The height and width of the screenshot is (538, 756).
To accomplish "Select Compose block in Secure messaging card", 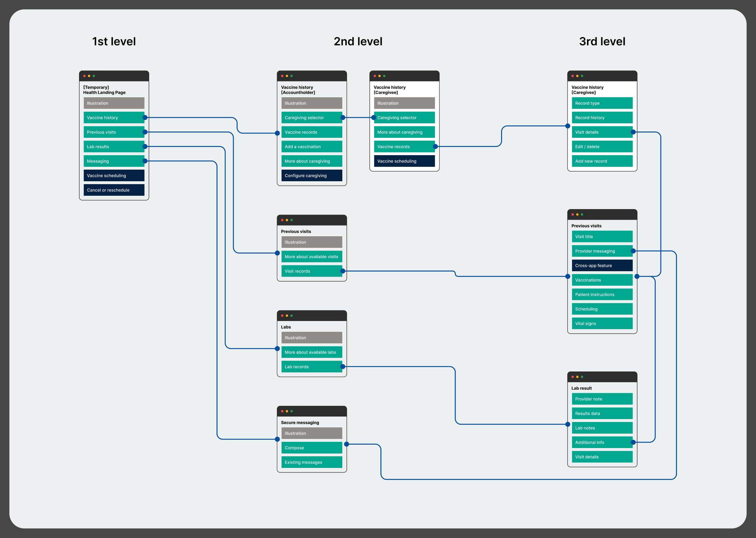I will pyautogui.click(x=312, y=448).
